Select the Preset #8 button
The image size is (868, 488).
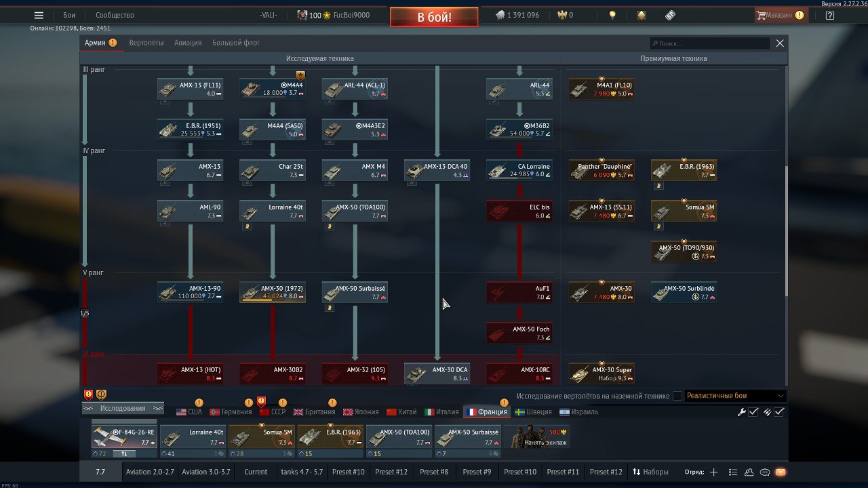tap(434, 472)
